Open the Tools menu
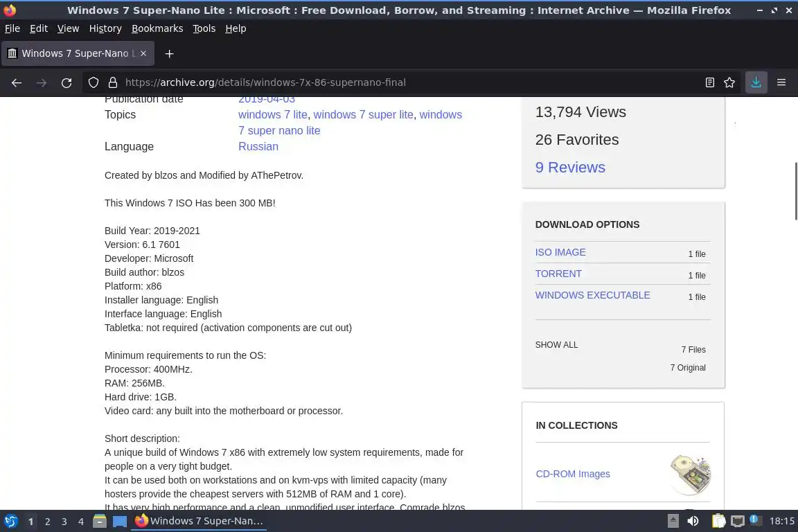Image resolution: width=798 pixels, height=532 pixels. point(204,28)
